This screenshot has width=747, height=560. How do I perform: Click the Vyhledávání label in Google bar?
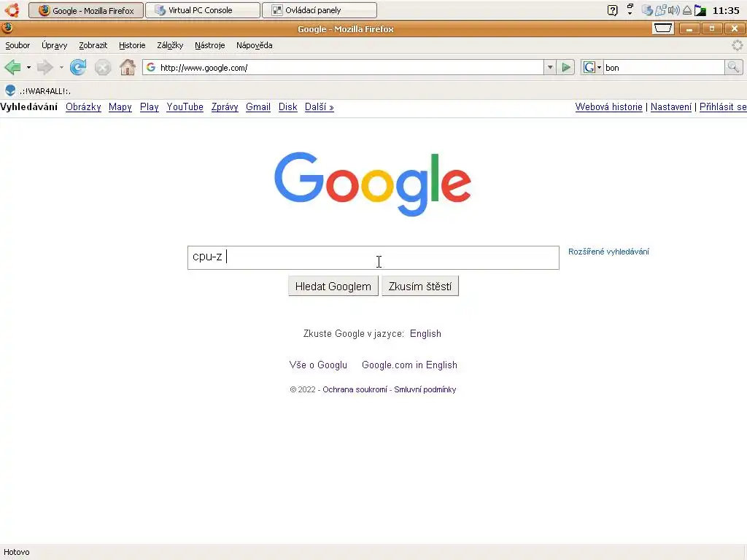click(x=29, y=106)
